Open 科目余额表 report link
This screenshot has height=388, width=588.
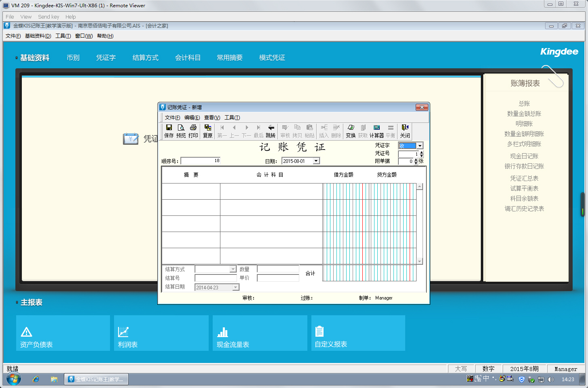tap(524, 198)
